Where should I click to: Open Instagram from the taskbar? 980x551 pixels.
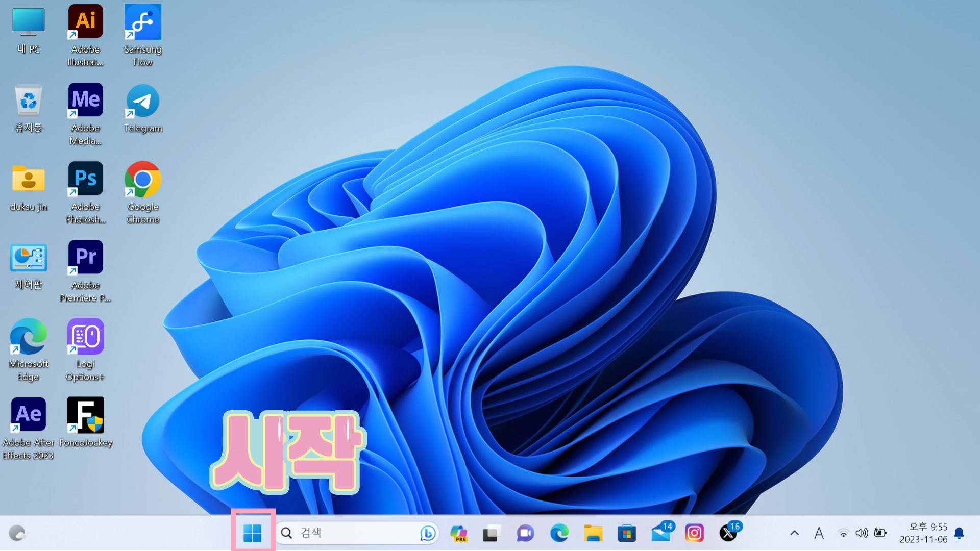[694, 533]
